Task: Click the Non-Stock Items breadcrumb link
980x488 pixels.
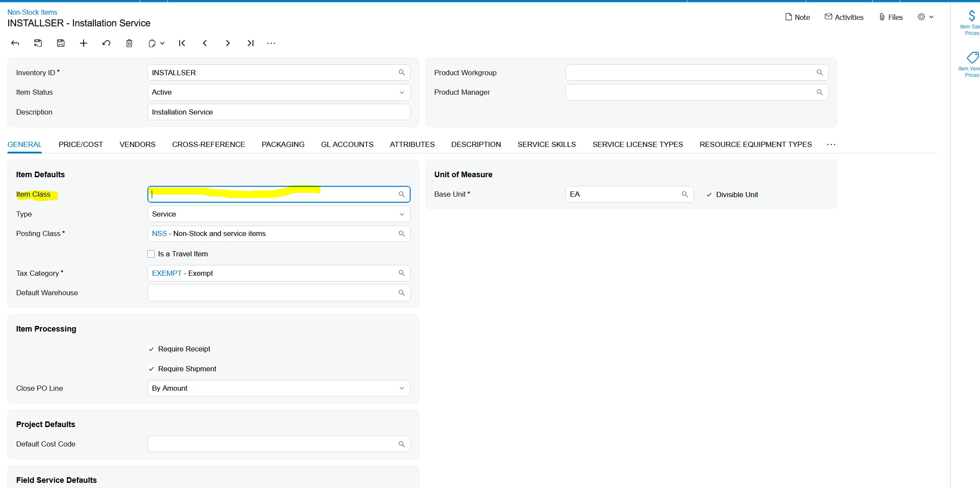Action: click(x=32, y=12)
